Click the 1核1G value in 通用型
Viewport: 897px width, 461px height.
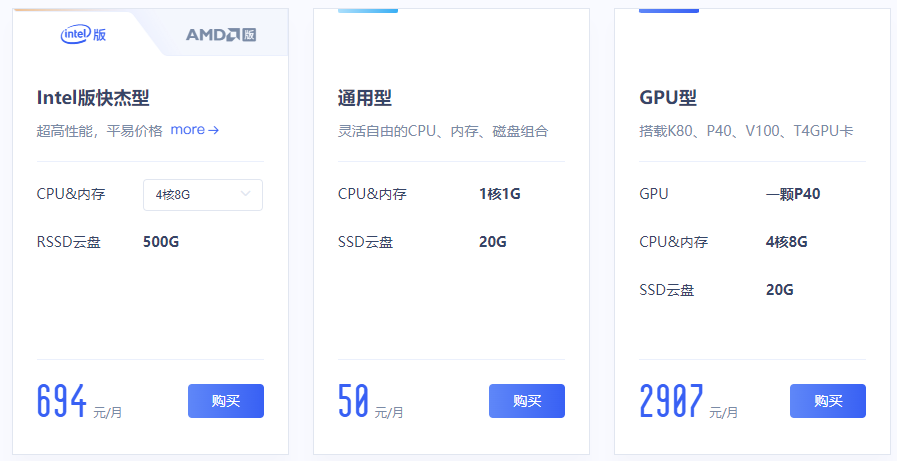tap(499, 194)
